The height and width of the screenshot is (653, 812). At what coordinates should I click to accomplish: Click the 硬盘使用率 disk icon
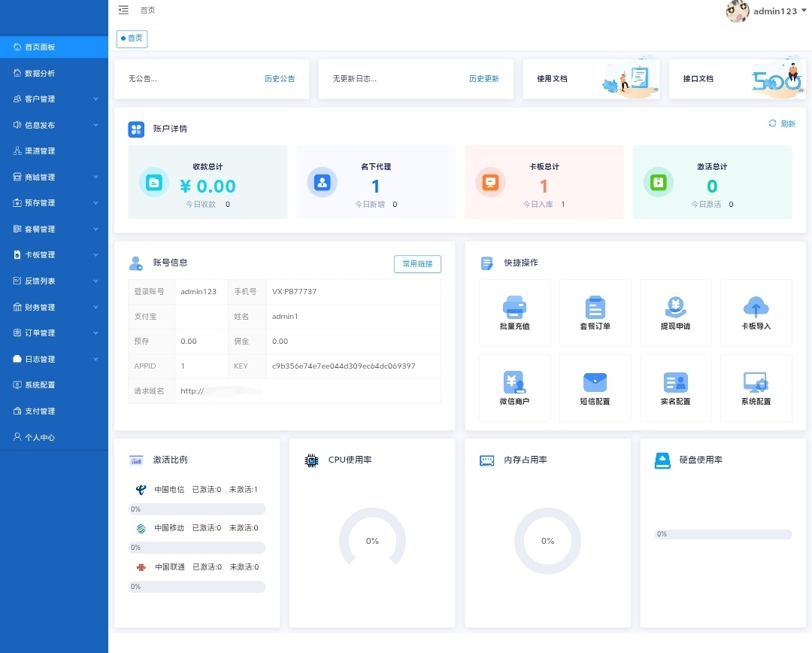coord(662,460)
